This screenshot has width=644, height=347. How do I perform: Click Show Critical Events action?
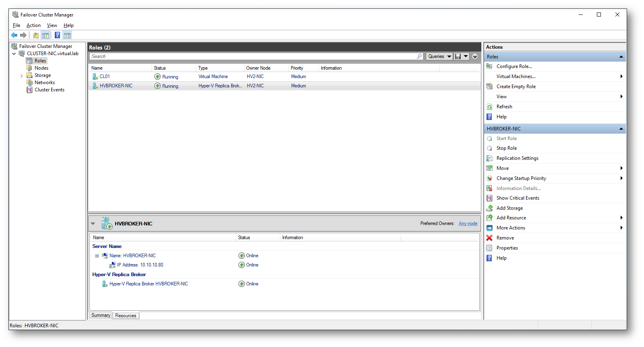[518, 198]
